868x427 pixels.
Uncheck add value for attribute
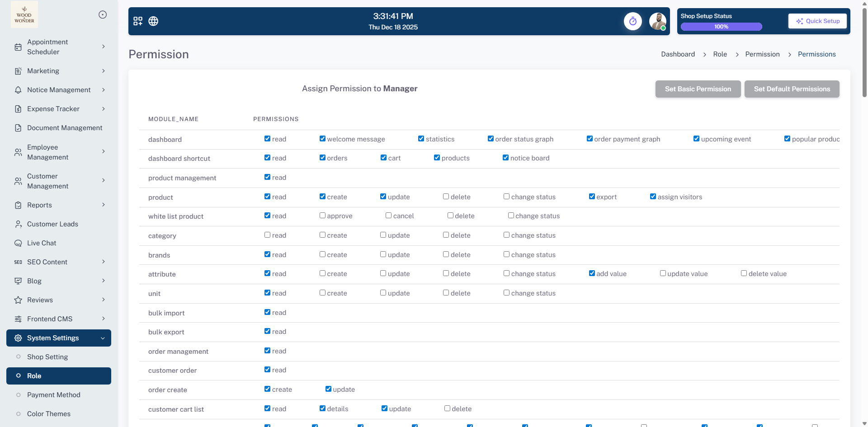pos(592,273)
